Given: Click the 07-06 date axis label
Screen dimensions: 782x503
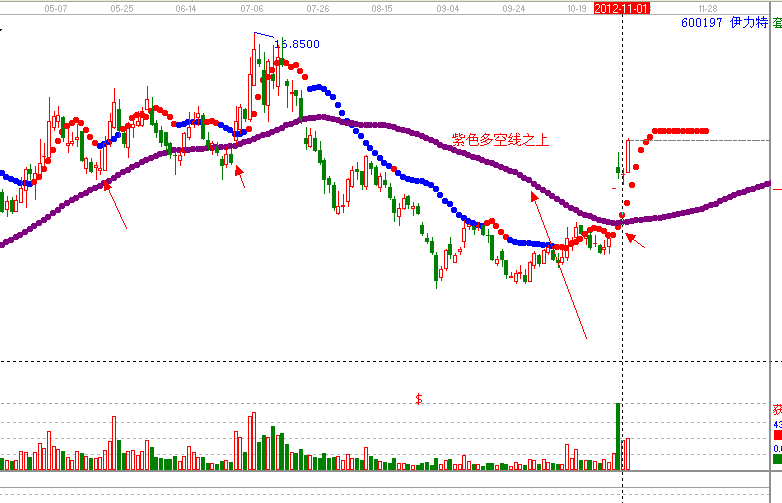Looking at the screenshot, I should [x=252, y=7].
